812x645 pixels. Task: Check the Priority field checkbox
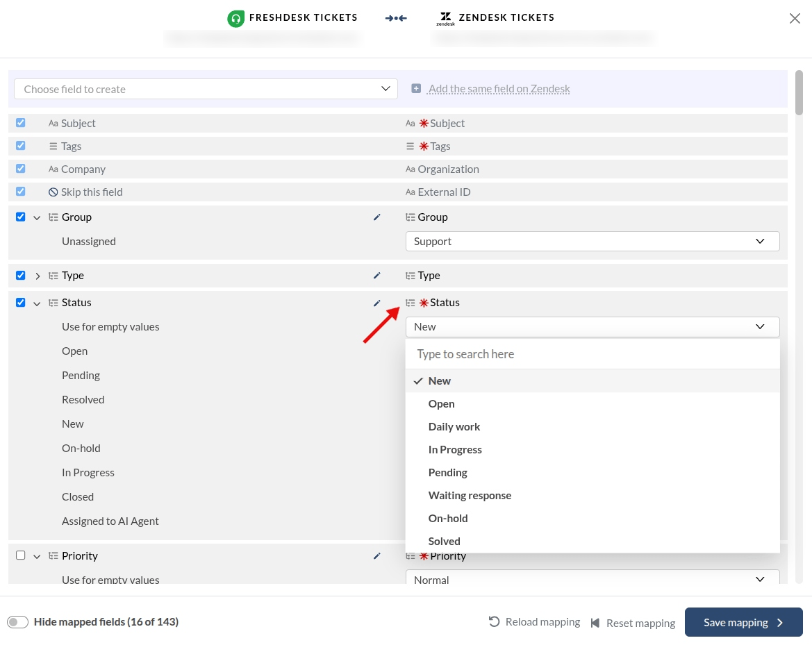[x=20, y=555]
